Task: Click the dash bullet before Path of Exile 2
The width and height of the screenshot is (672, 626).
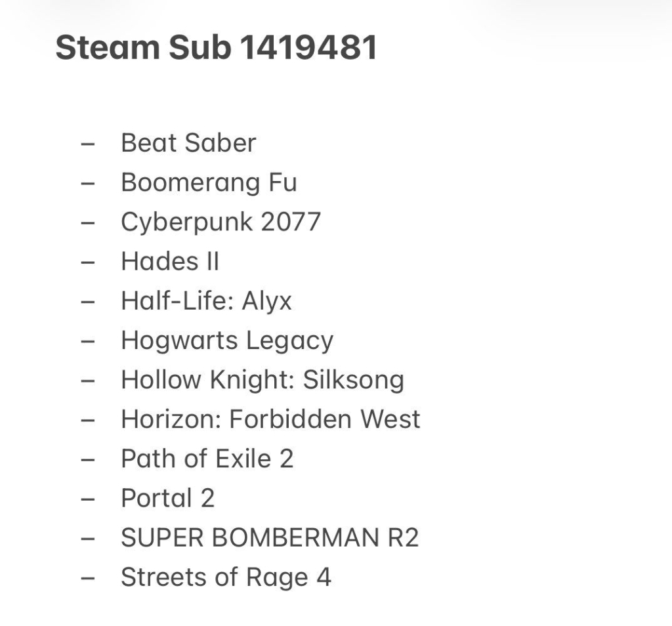Action: [87, 460]
